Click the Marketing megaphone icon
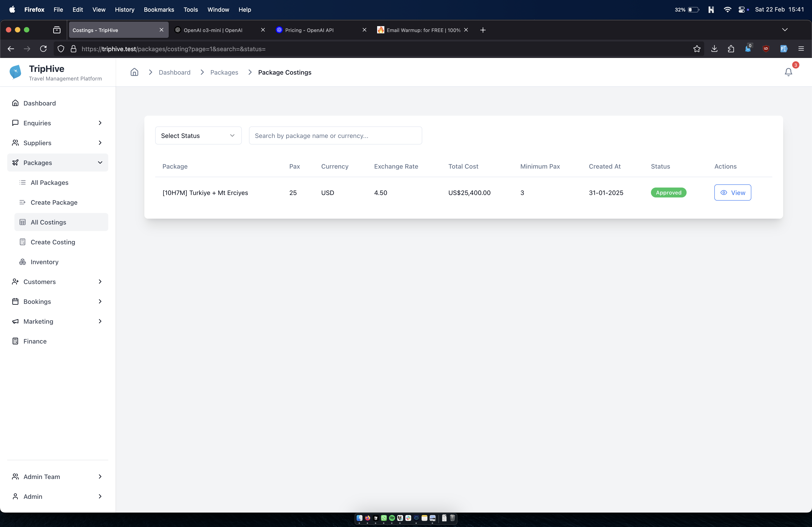812x527 pixels. click(x=15, y=321)
